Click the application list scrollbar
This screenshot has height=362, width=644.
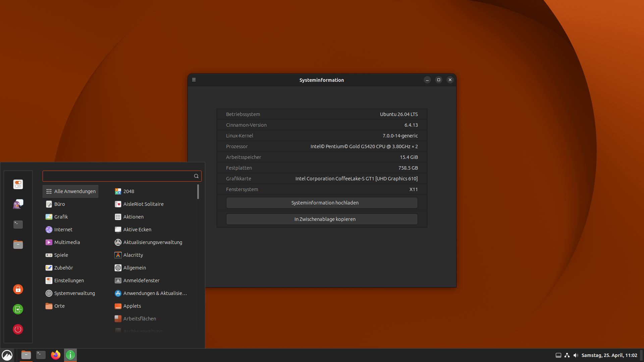coord(198,192)
